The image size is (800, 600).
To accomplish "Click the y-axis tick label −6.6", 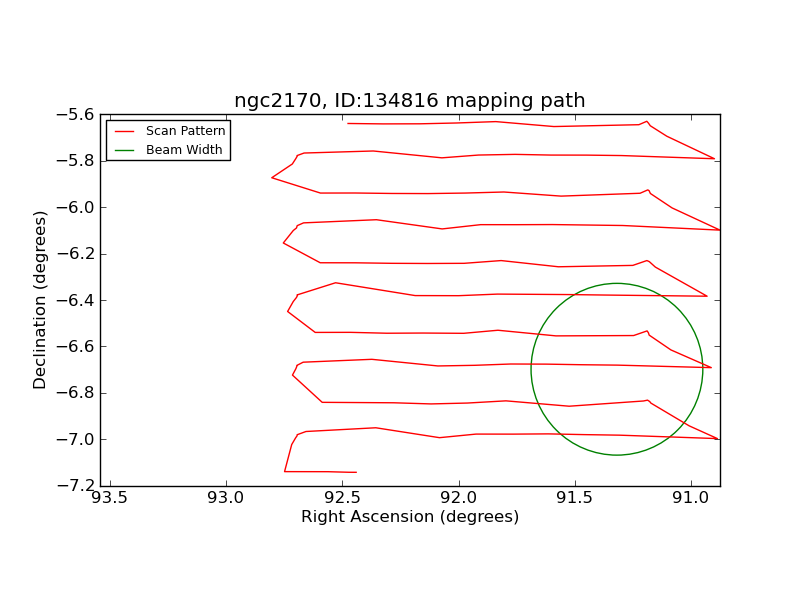I will (x=75, y=346).
